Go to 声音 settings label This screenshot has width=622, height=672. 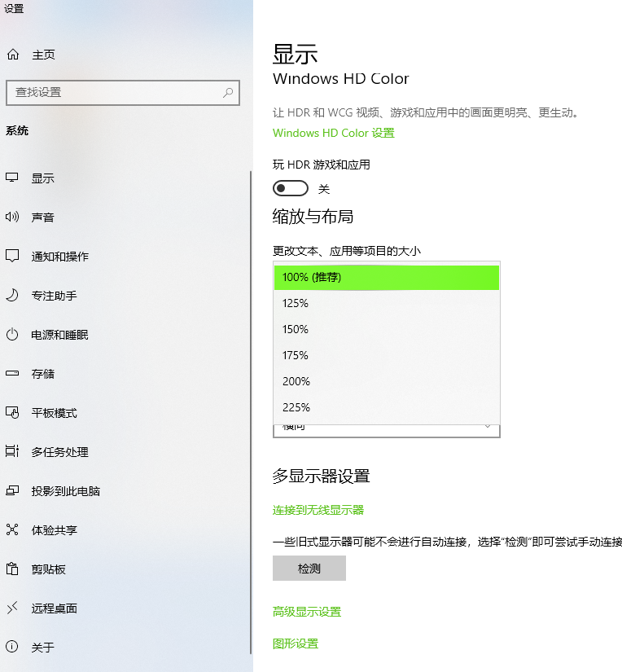[43, 217]
